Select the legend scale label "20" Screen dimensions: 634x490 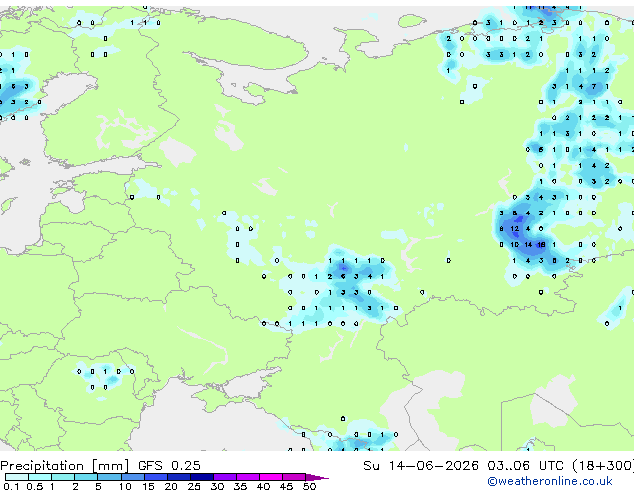click(171, 486)
